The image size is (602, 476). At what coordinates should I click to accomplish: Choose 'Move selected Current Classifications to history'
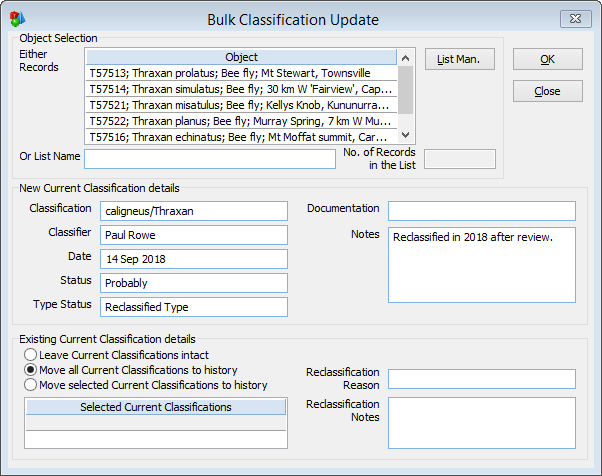[30, 385]
